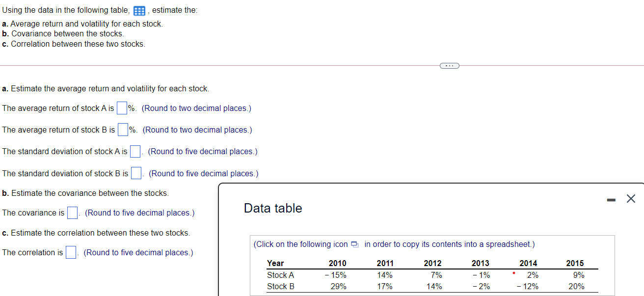
Task: Open the data table icon in the question text
Action: tap(140, 10)
